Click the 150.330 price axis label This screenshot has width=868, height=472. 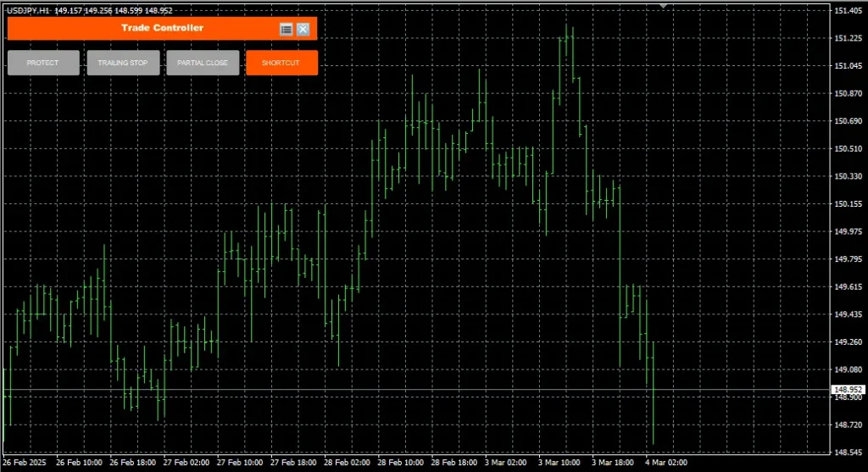tap(848, 176)
